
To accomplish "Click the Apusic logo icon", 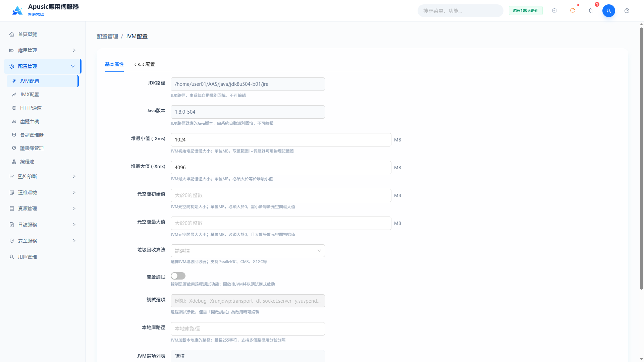I will point(17,11).
